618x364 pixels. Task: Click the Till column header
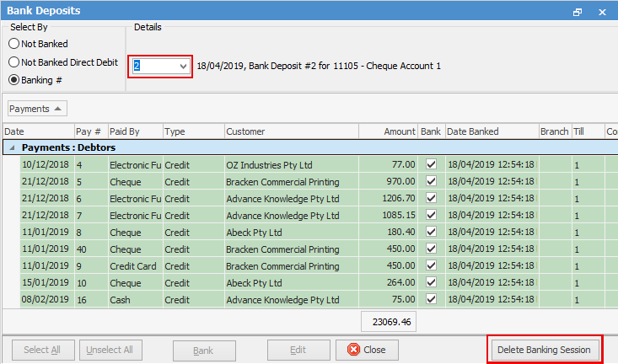(588, 131)
